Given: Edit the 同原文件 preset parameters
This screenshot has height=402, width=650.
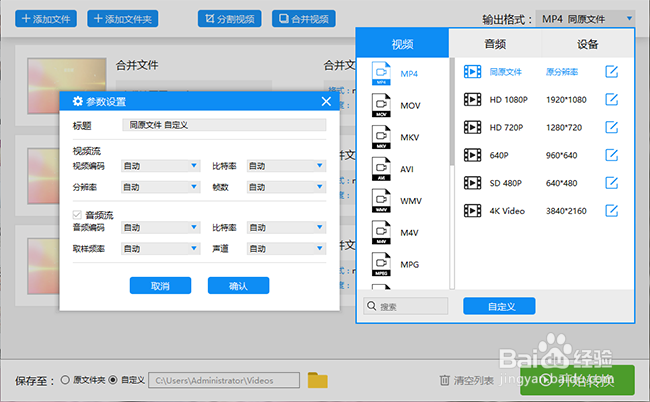Looking at the screenshot, I should pyautogui.click(x=611, y=72).
